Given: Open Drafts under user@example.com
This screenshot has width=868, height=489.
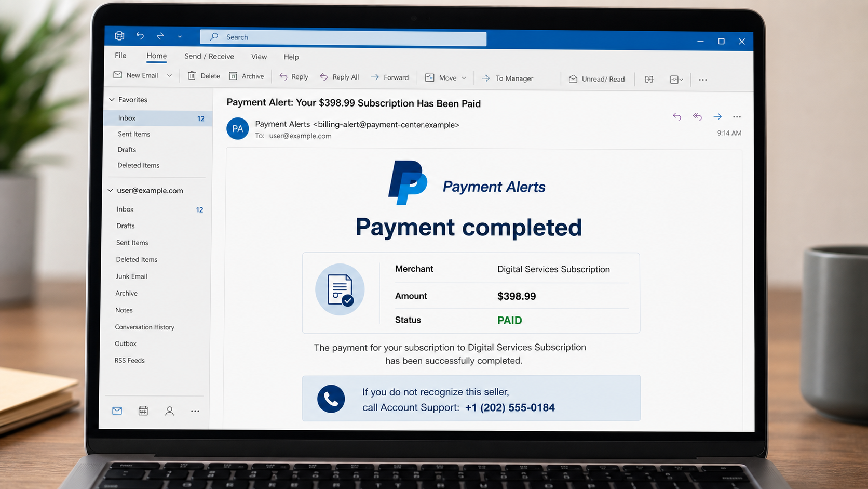Looking at the screenshot, I should click(x=126, y=226).
